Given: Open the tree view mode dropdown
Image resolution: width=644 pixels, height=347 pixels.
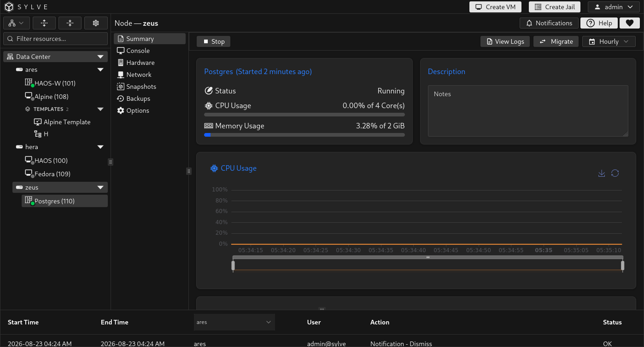Looking at the screenshot, I should click(17, 23).
